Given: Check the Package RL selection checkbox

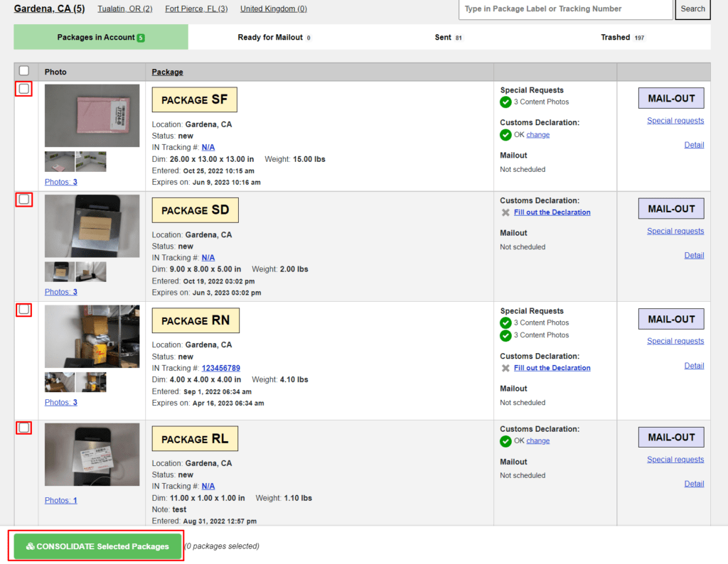Looking at the screenshot, I should click(23, 428).
